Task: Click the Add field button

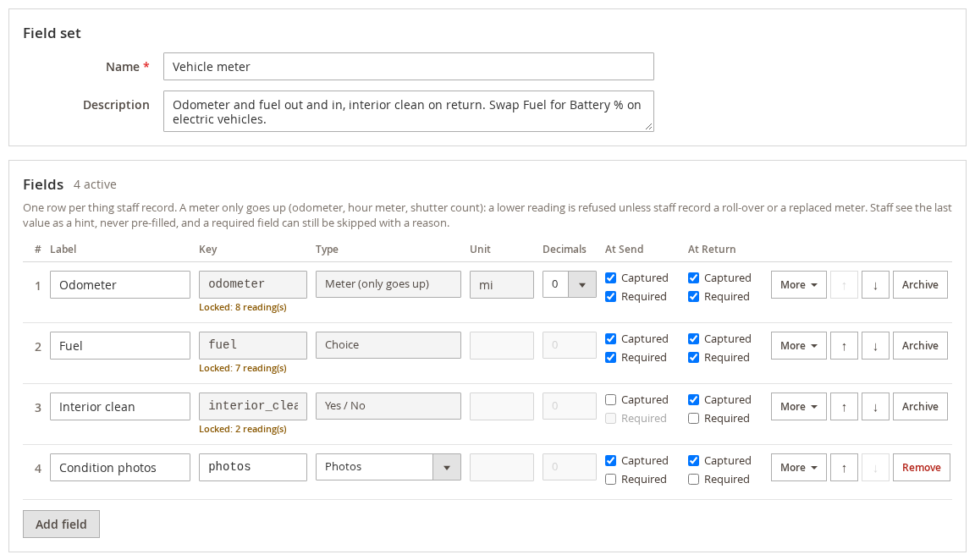Action: [61, 524]
